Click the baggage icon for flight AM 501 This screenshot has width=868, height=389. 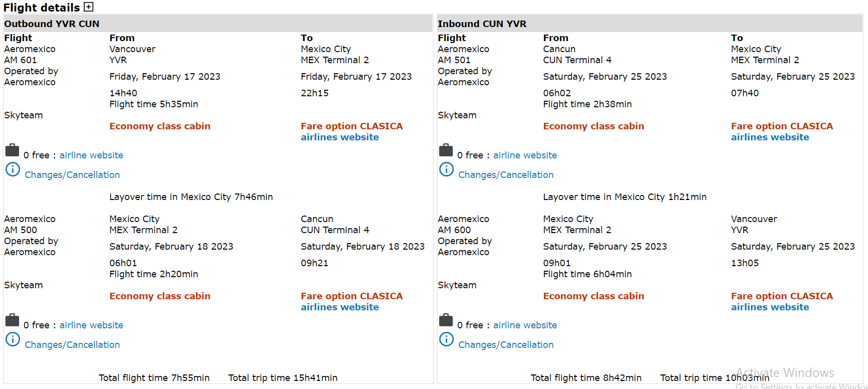(446, 150)
